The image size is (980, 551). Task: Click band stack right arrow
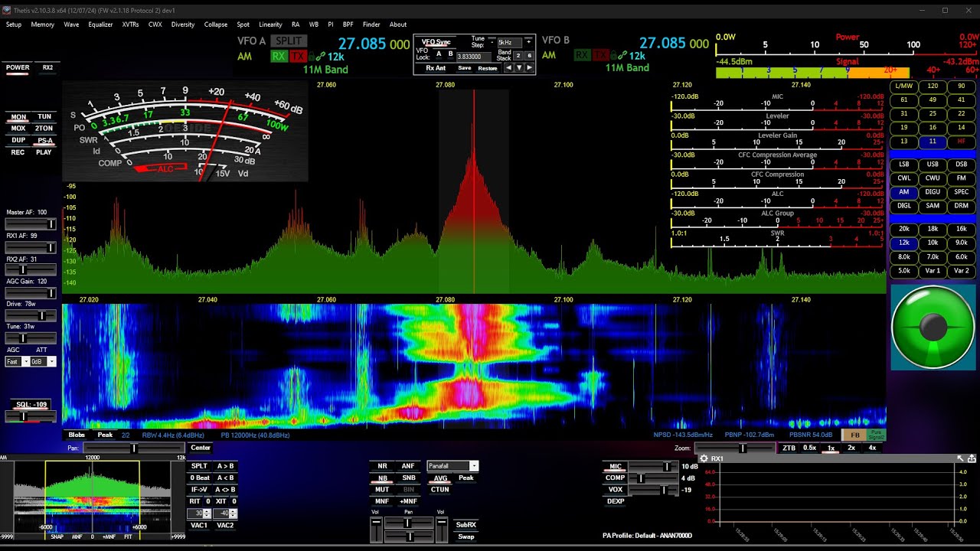point(528,68)
